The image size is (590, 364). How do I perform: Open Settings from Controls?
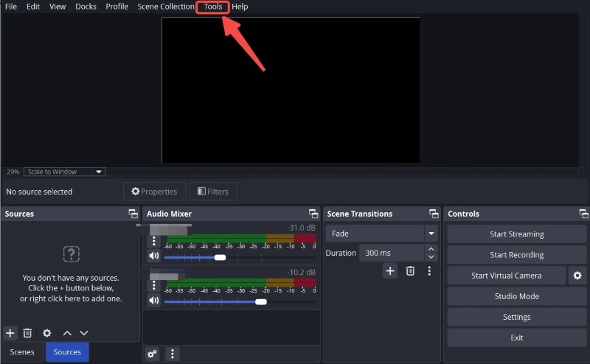click(x=517, y=317)
